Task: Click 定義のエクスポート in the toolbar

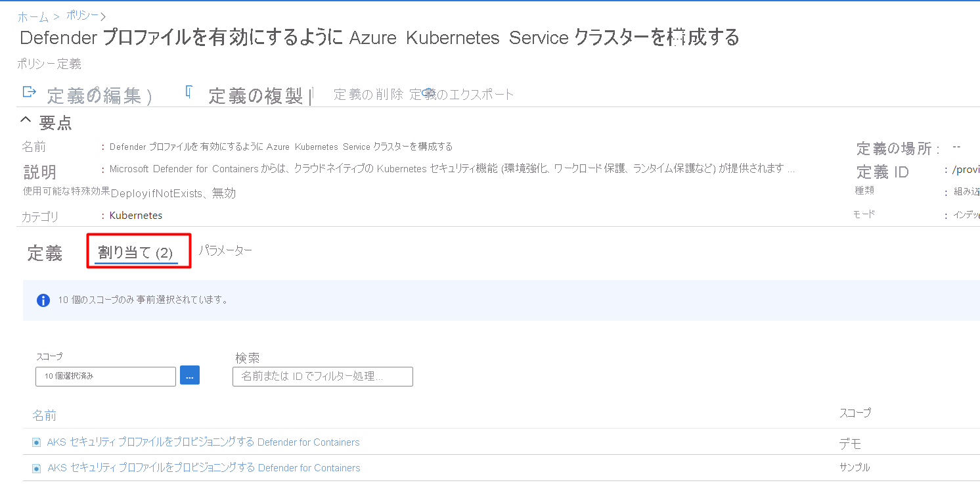Action: [x=462, y=95]
